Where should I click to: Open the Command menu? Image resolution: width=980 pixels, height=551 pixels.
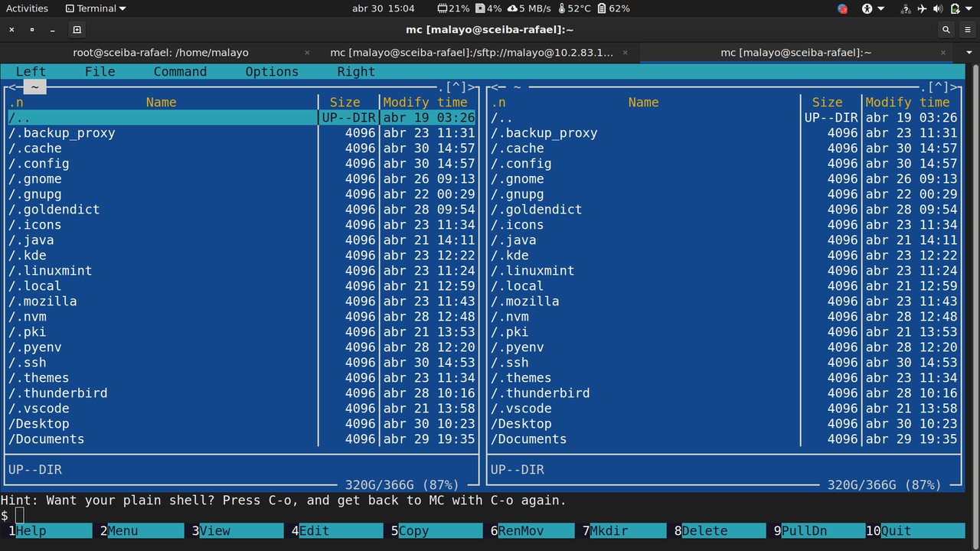[x=180, y=72]
